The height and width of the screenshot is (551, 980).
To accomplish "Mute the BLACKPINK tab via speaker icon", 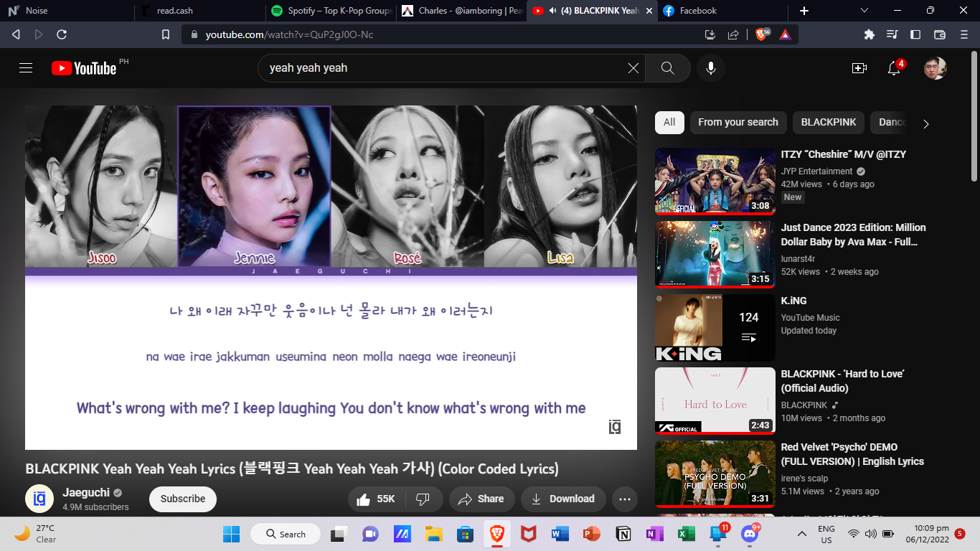I will pos(553,11).
